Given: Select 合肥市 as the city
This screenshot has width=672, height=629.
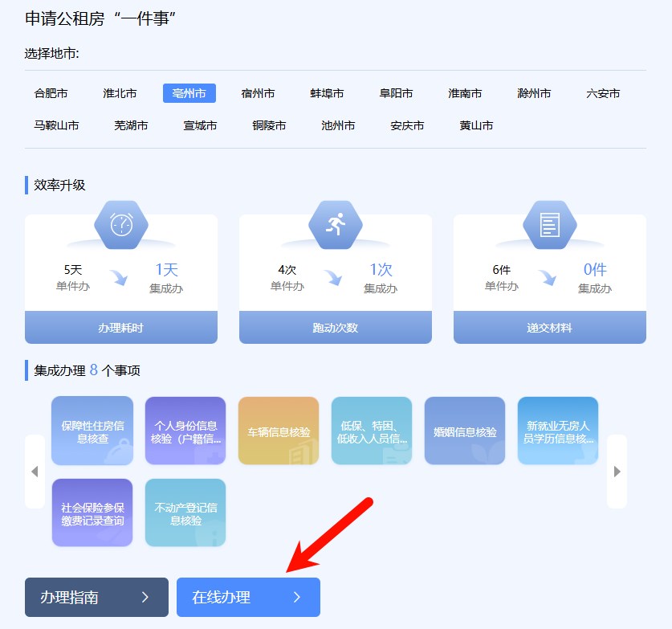Looking at the screenshot, I should point(51,93).
